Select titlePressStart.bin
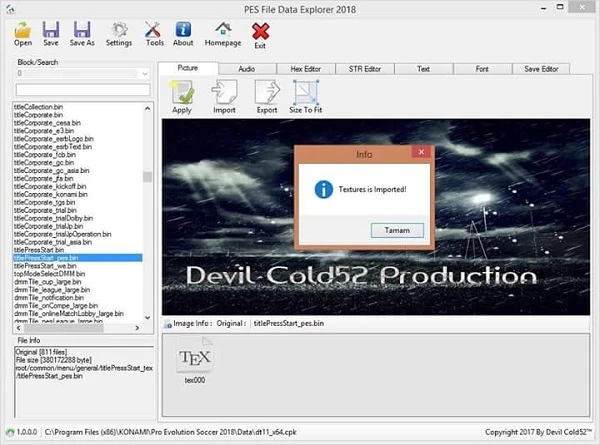The image size is (600, 445). click(x=39, y=250)
